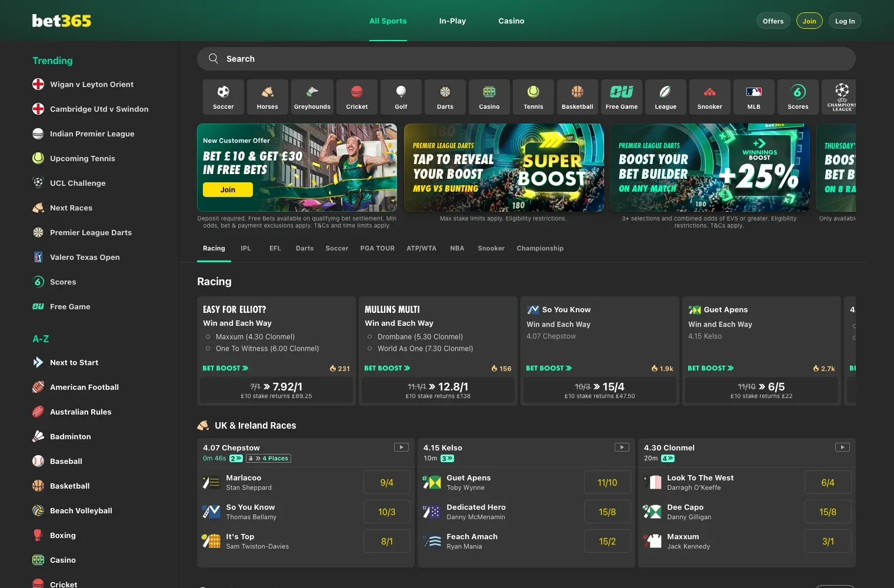Select the Snooker category tab
894x588 pixels.
point(491,248)
